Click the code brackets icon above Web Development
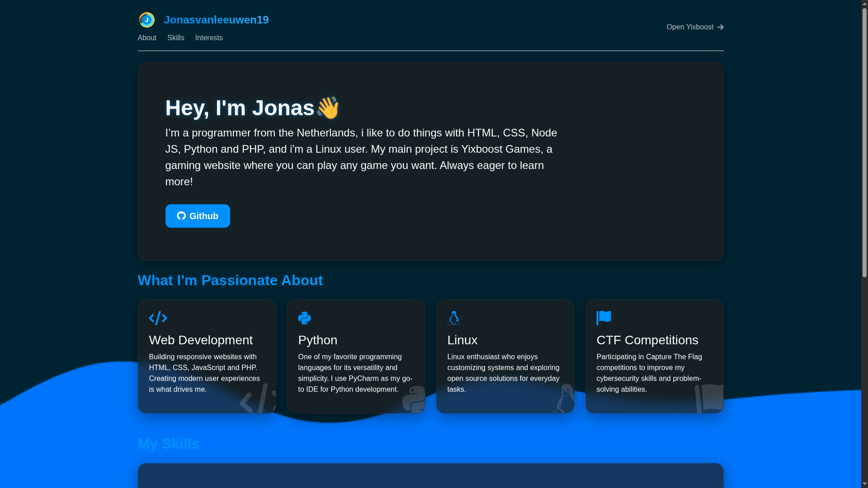 (x=158, y=318)
